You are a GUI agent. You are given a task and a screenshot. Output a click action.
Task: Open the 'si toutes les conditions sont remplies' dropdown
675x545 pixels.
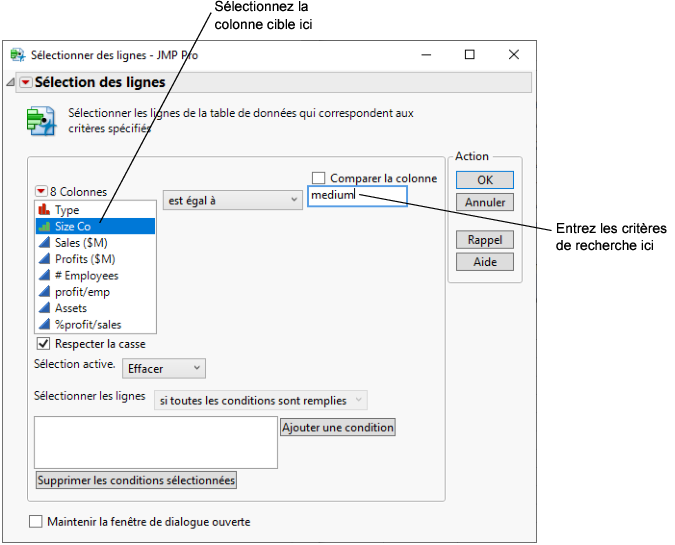(260, 400)
